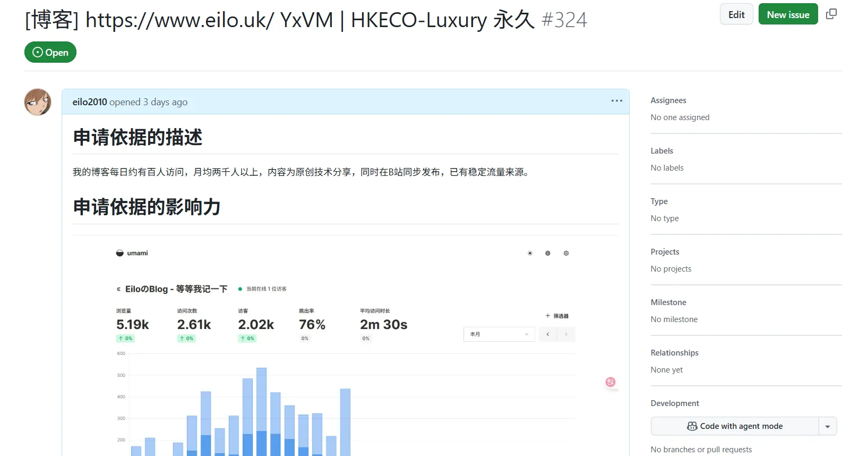Click the 申请依据的影响力 heading
This screenshot has width=868, height=456.
pos(147,207)
